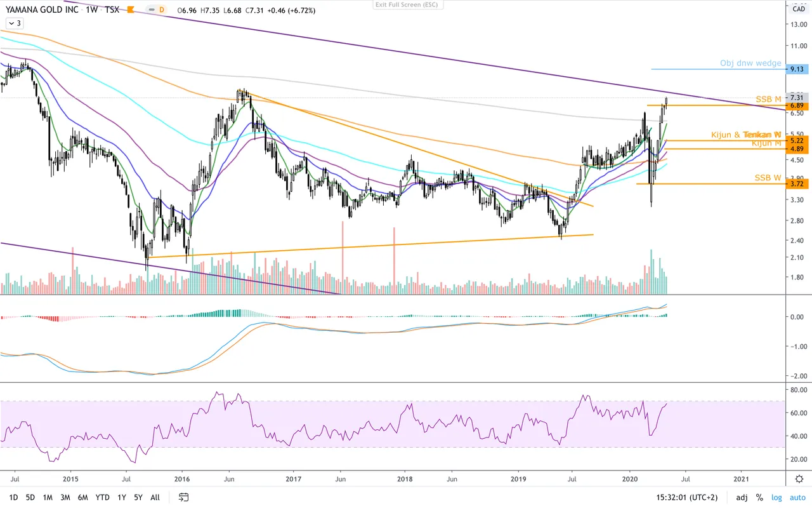Select the 6M time range

click(x=82, y=497)
